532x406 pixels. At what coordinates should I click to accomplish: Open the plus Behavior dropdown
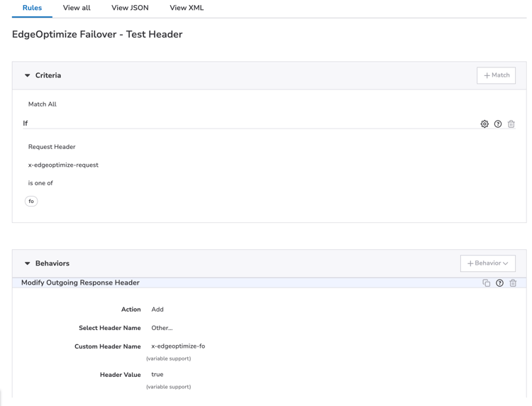(x=487, y=263)
